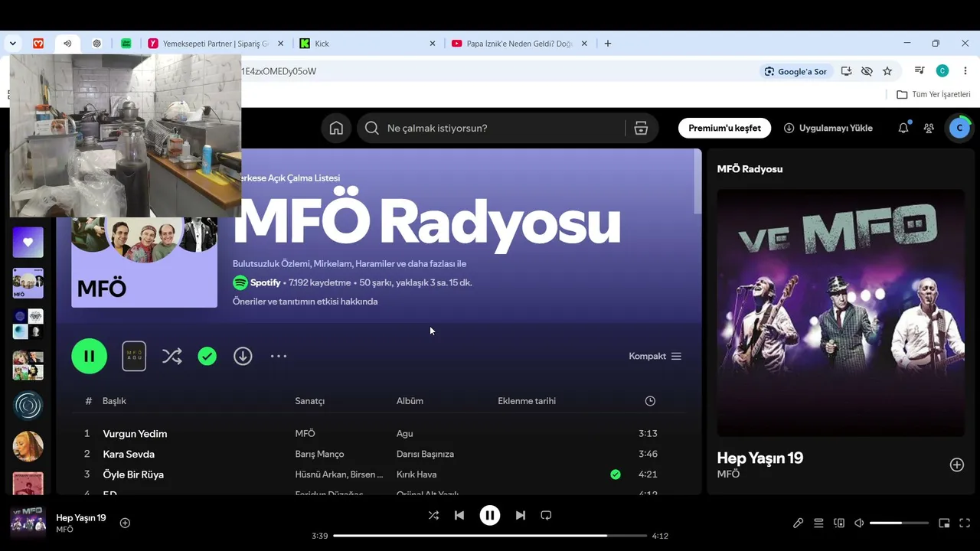
Task: Open Öneriler ve tanıtımın etkisi hakkında link
Action: point(305,302)
